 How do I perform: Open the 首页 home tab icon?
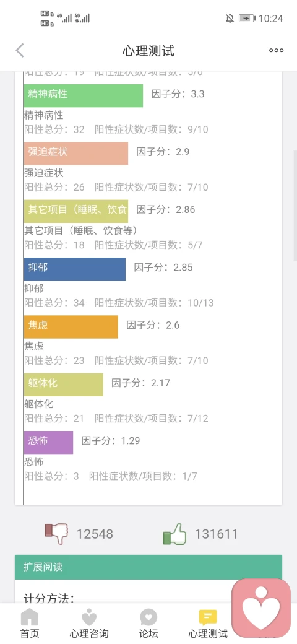pos(30,617)
